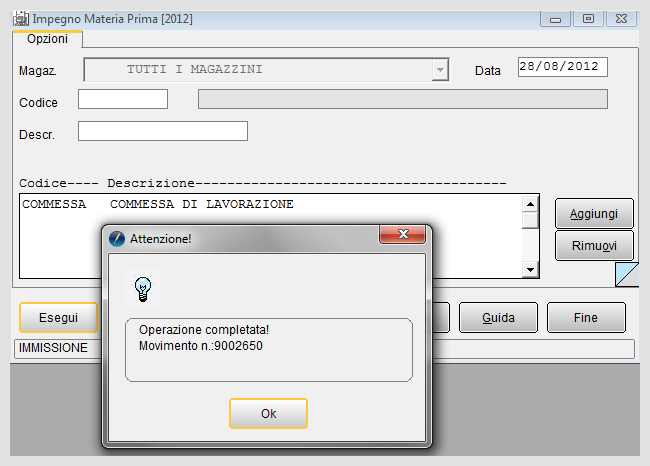Select the COMMESSA DI LAVORAZIONE list row

pos(271,204)
